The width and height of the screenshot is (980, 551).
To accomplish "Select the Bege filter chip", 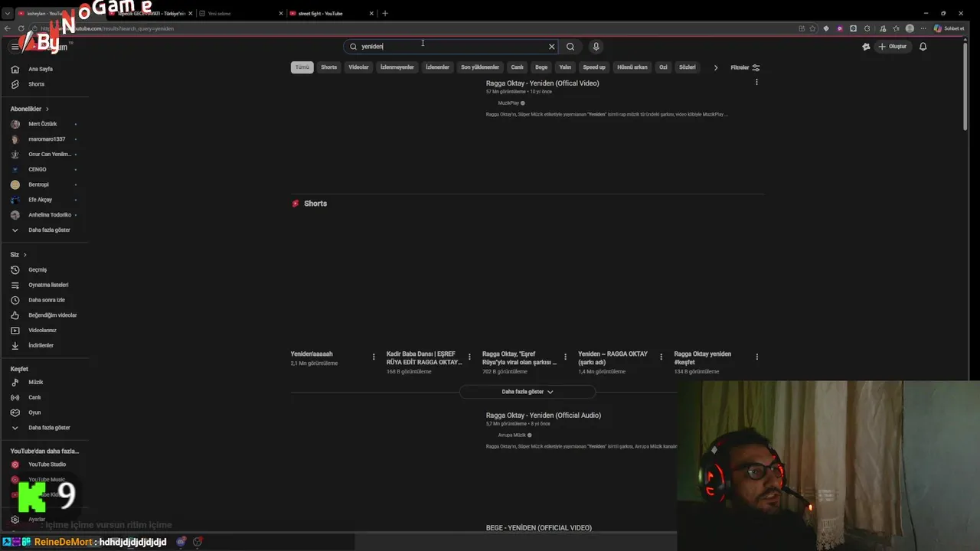I will coord(541,67).
